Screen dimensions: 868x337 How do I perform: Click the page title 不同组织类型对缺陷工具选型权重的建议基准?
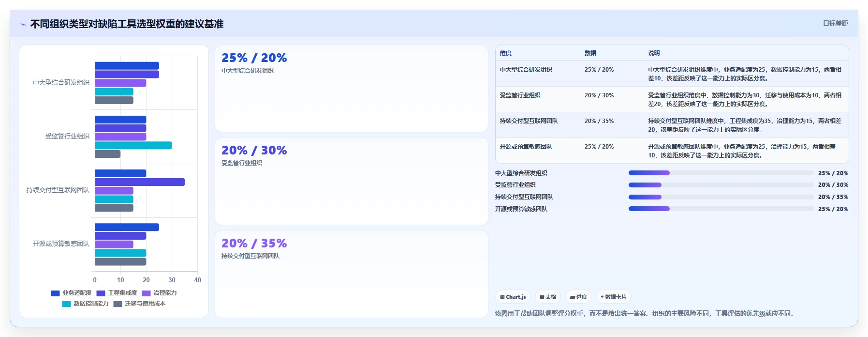click(127, 24)
